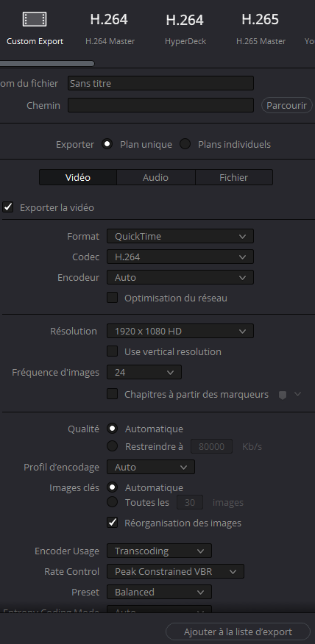Open Rate Control Peak Constrained VBR dropdown
Viewport: 315px width, 644px height.
click(x=176, y=571)
